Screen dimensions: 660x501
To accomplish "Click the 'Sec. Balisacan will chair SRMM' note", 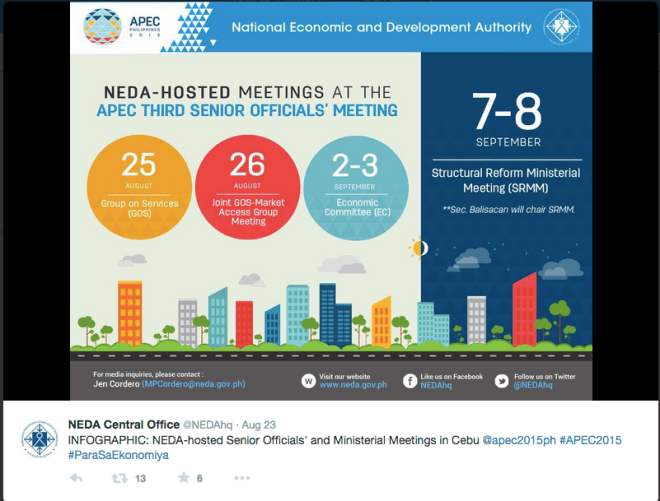I will click(x=508, y=209).
